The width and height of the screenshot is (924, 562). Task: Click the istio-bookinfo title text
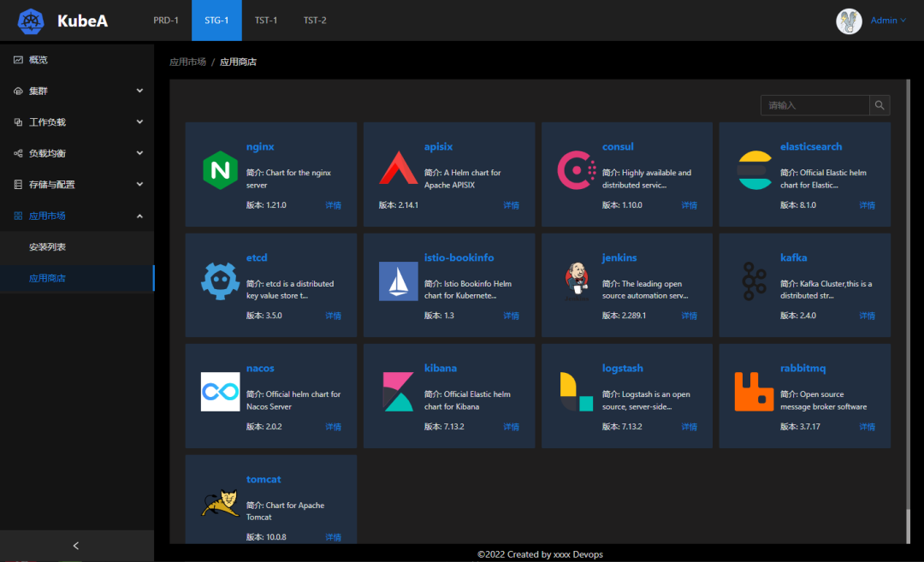(459, 257)
